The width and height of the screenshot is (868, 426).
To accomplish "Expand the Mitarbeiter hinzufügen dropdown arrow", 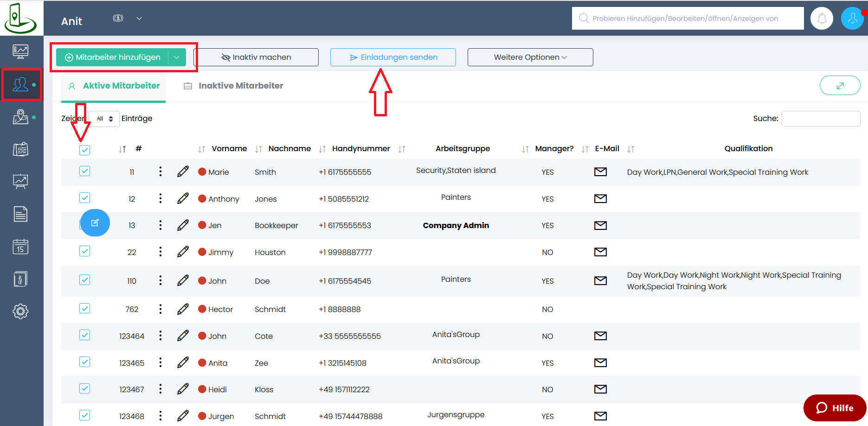I will point(177,57).
